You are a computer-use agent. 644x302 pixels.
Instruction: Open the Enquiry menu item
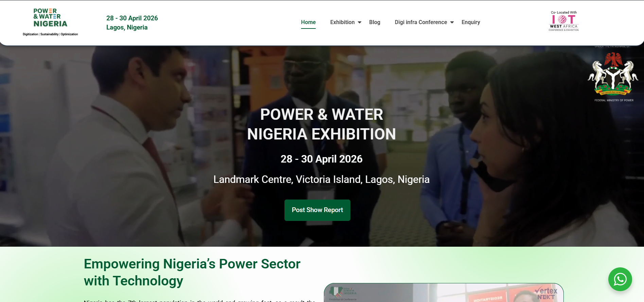pos(471,22)
